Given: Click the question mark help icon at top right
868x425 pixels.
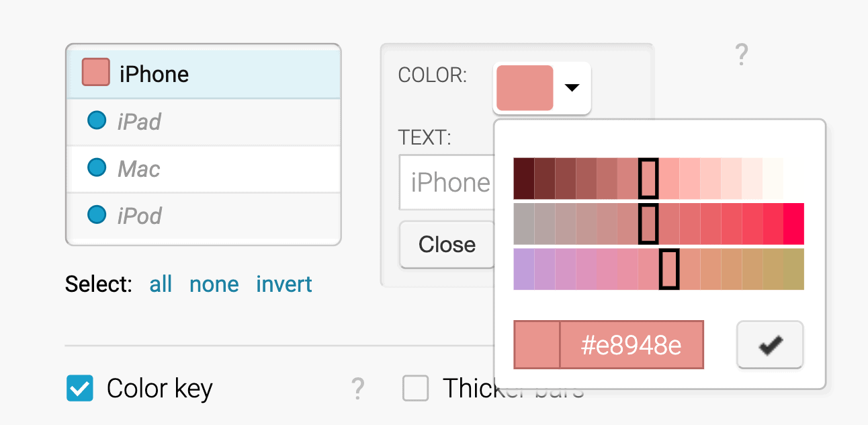Looking at the screenshot, I should 741,55.
